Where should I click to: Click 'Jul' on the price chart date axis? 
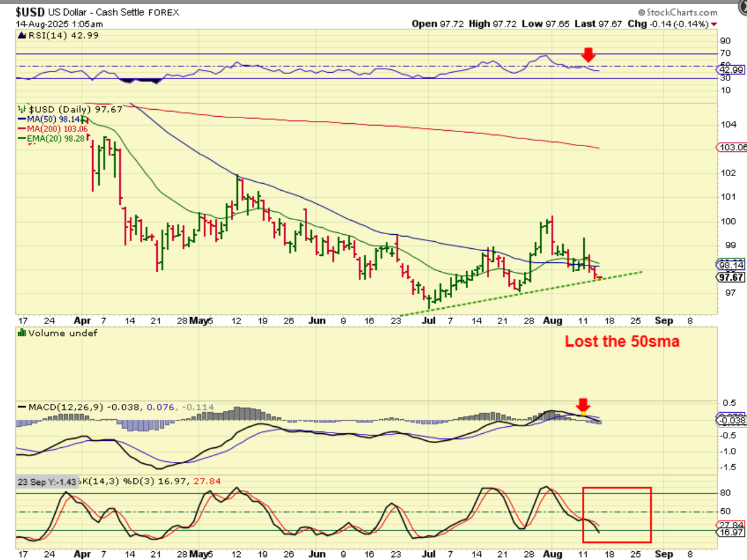429,321
